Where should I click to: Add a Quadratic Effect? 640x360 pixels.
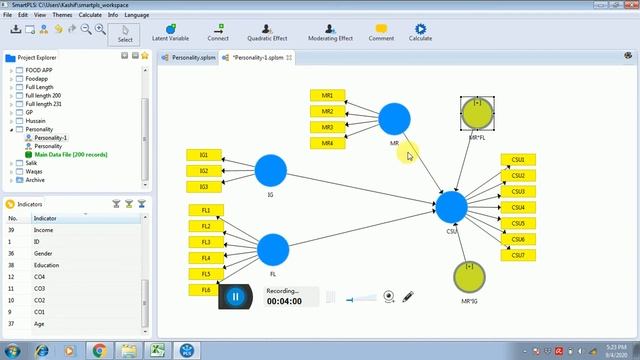click(x=267, y=33)
